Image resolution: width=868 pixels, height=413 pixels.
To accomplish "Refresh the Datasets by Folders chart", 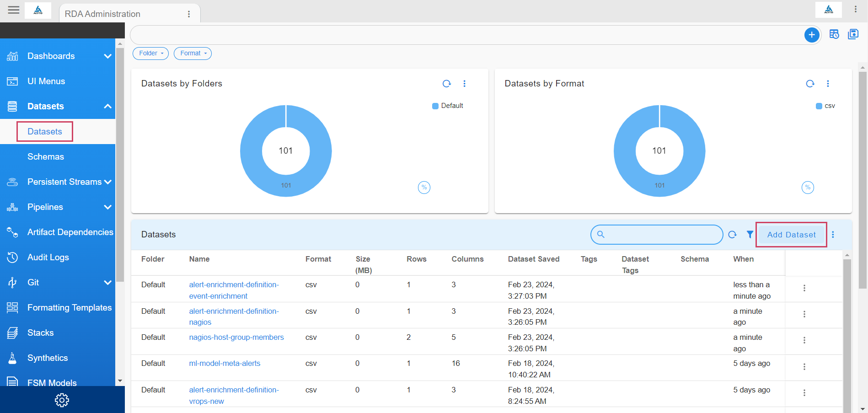I will 446,84.
